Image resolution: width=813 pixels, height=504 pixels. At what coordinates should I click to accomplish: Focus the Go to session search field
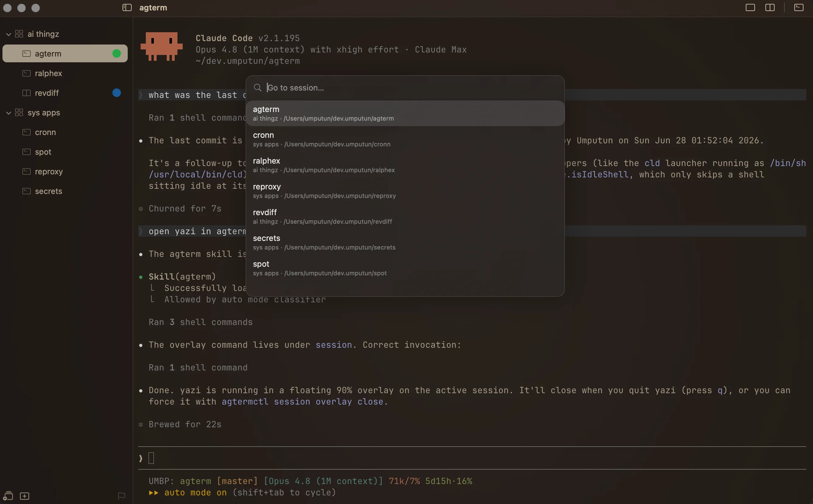[x=405, y=88]
